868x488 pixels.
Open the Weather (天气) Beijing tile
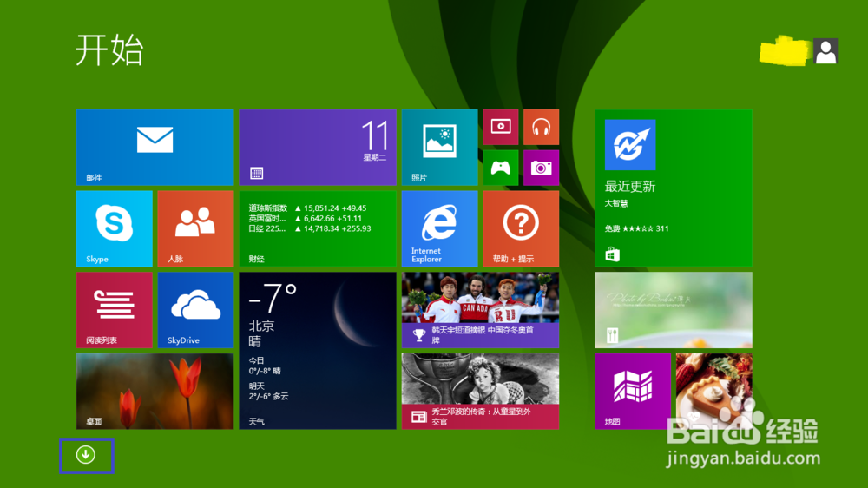pos(318,351)
